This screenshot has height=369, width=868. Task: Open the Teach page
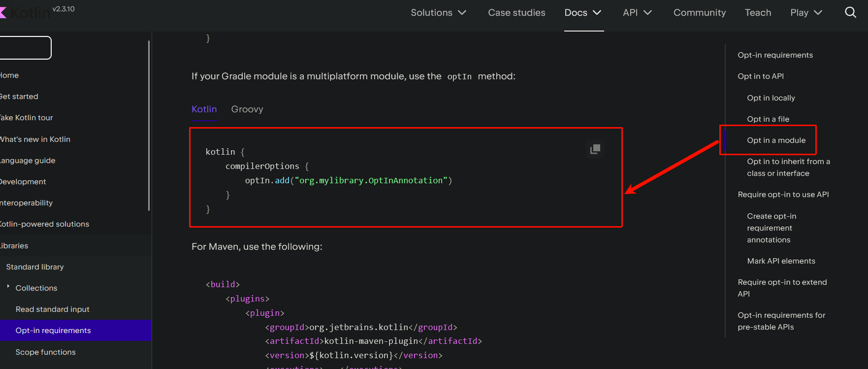[758, 12]
